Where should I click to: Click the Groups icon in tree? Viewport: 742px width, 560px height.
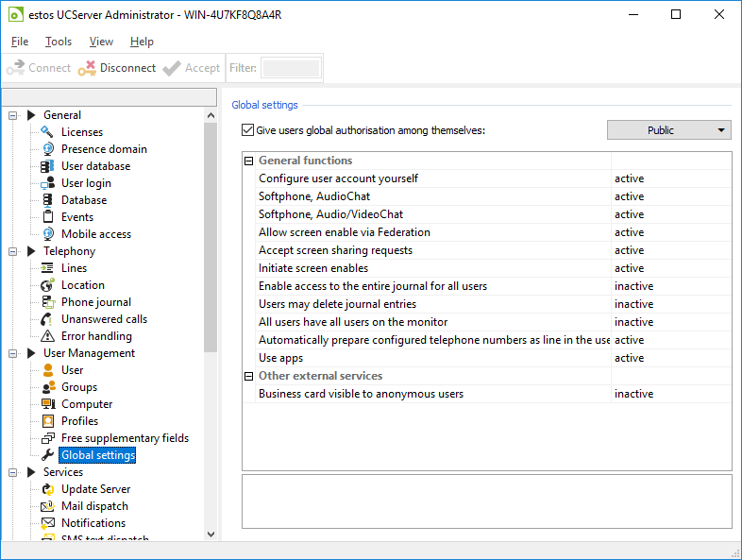[47, 387]
